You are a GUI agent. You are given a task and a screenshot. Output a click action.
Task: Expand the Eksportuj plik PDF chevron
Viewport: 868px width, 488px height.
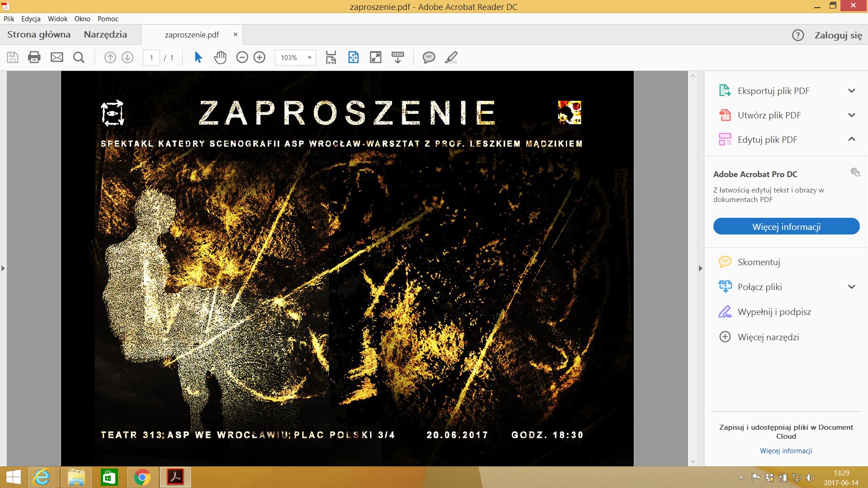pyautogui.click(x=852, y=91)
